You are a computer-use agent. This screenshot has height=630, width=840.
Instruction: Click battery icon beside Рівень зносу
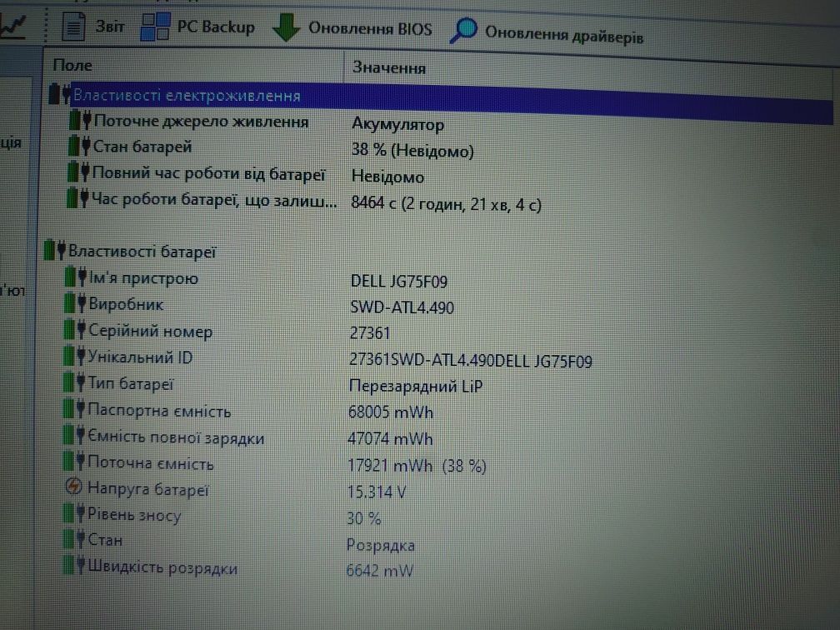click(x=74, y=512)
